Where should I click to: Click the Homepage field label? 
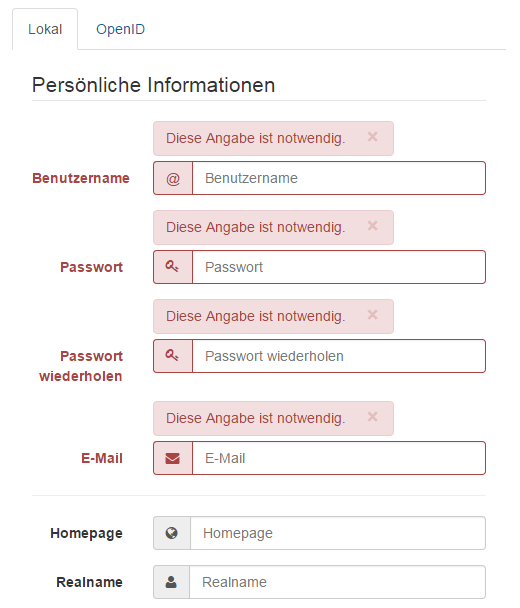[x=86, y=534]
